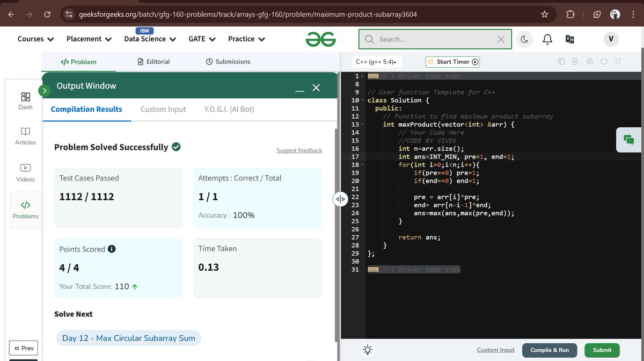Switch to the Problem tab
644x361 pixels.
pos(78,62)
